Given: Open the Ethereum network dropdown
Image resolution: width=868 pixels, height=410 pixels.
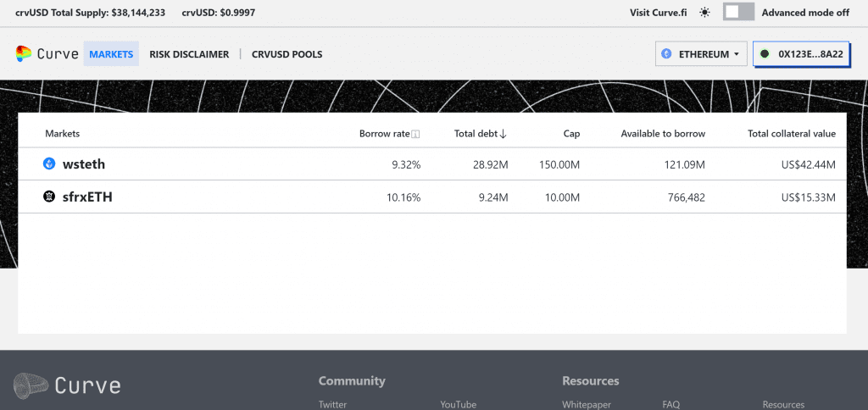Looking at the screenshot, I should point(701,54).
